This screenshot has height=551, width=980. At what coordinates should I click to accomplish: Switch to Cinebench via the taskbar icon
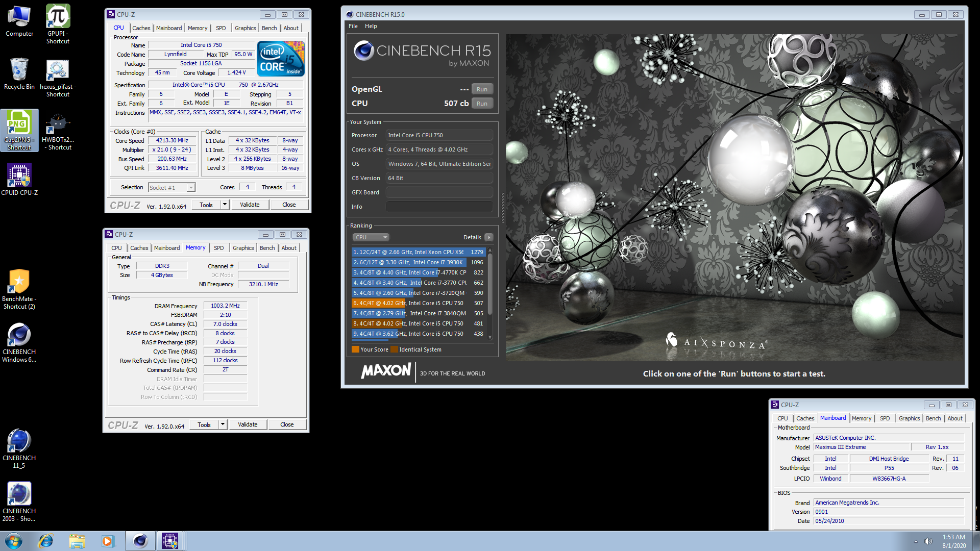[140, 541]
